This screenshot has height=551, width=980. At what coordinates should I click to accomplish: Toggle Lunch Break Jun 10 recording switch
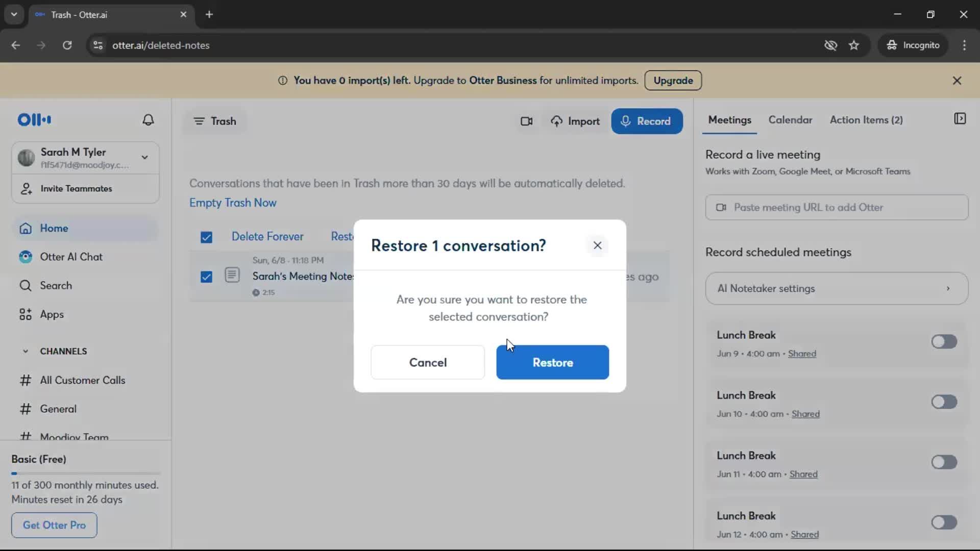click(944, 402)
